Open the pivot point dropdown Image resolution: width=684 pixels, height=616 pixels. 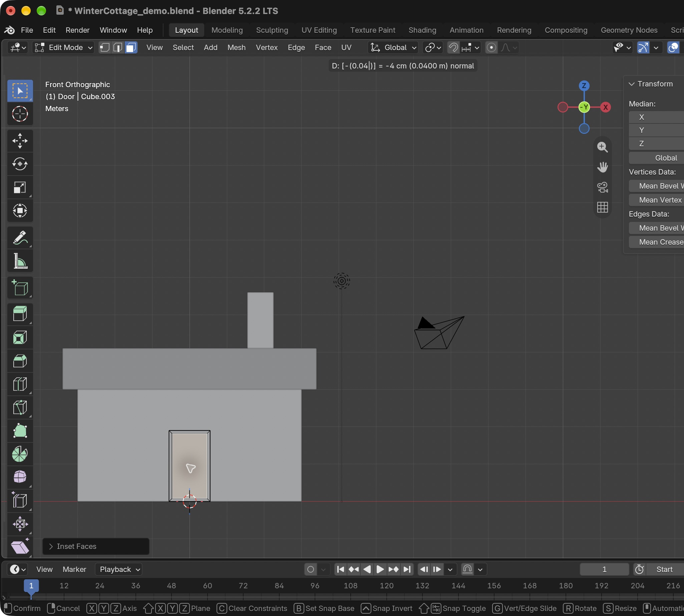pyautogui.click(x=433, y=48)
